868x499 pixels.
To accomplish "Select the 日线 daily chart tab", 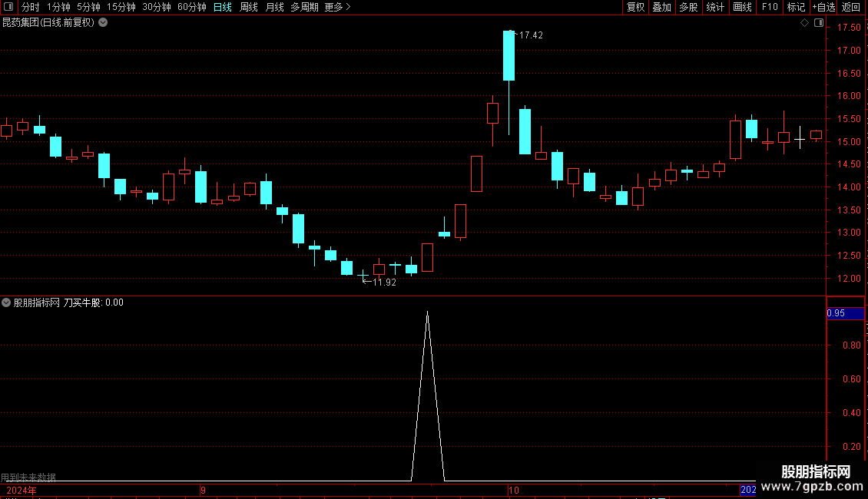I will click(x=223, y=7).
